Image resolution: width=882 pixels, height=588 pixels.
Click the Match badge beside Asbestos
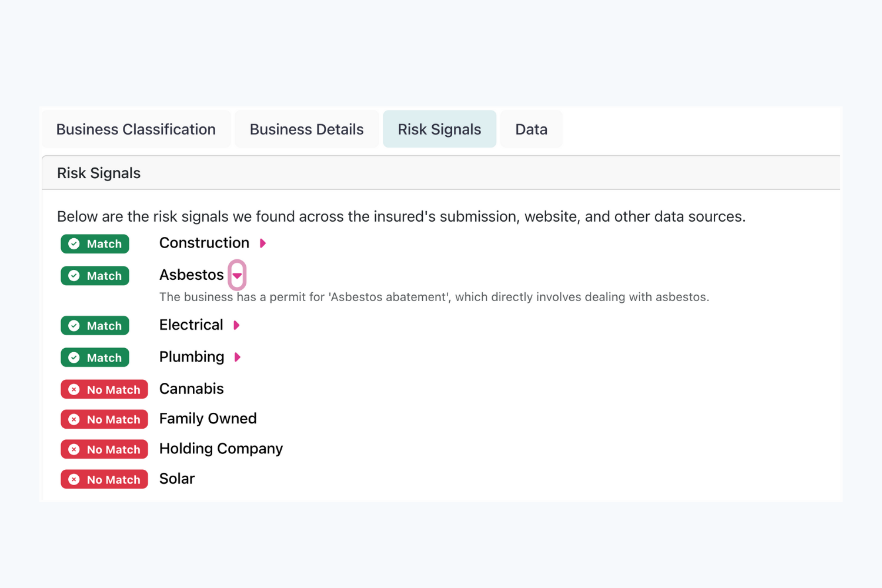(x=95, y=276)
